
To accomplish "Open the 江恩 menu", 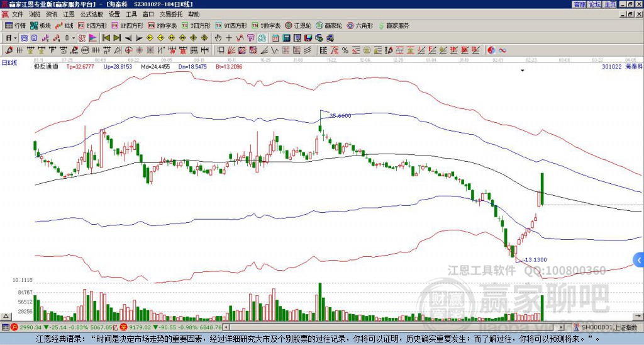I will pos(69,14).
